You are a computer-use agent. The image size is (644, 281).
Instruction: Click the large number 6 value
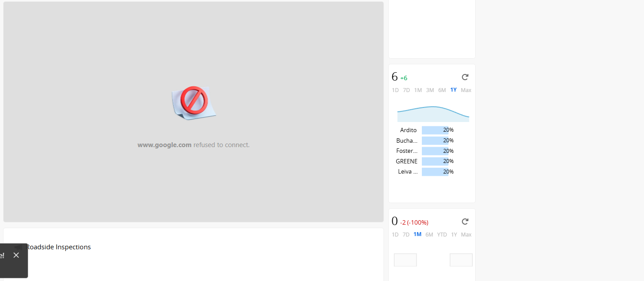395,77
